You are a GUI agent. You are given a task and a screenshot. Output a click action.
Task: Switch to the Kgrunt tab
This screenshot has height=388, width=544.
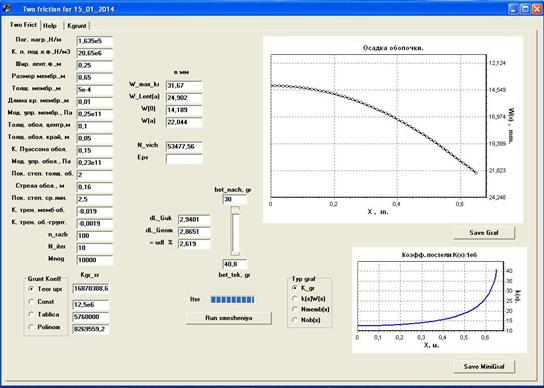(77, 26)
